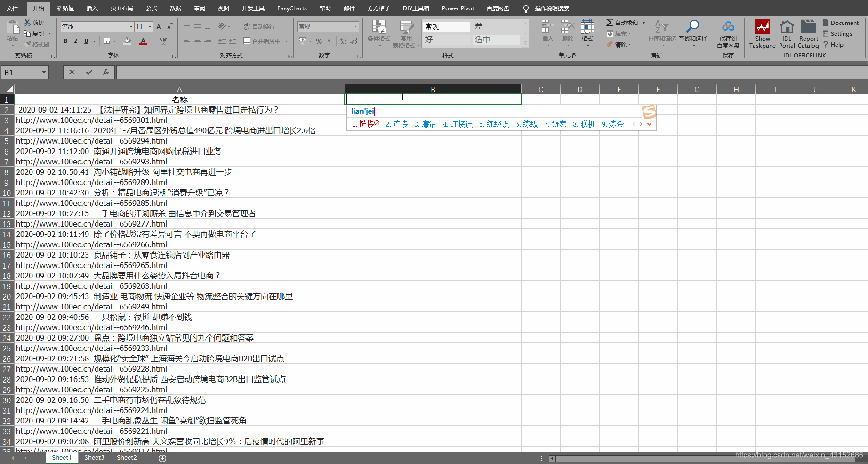
Task: Click the IME next candidates arrow
Action: (x=641, y=124)
